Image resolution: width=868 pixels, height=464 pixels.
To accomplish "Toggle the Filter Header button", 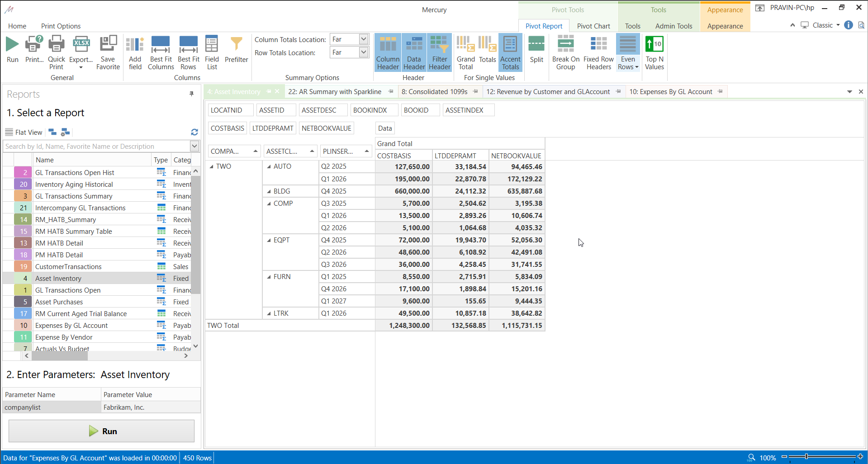I will pyautogui.click(x=439, y=52).
